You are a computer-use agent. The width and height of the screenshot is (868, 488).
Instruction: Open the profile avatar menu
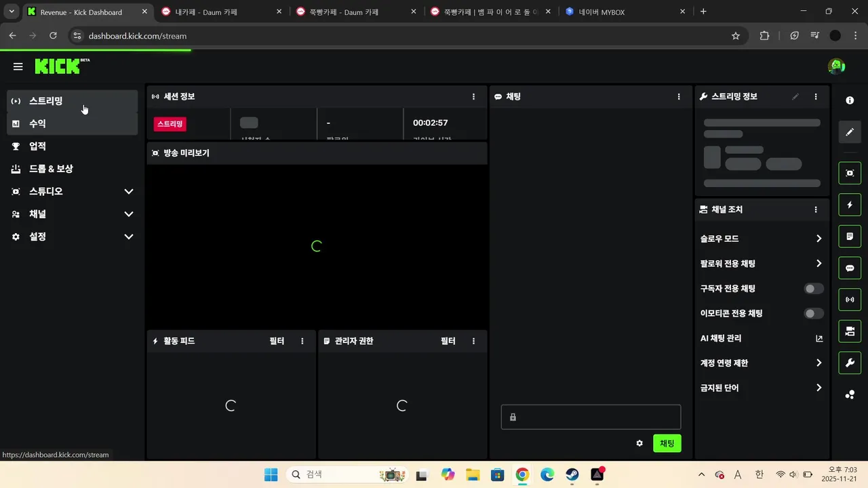(836, 66)
